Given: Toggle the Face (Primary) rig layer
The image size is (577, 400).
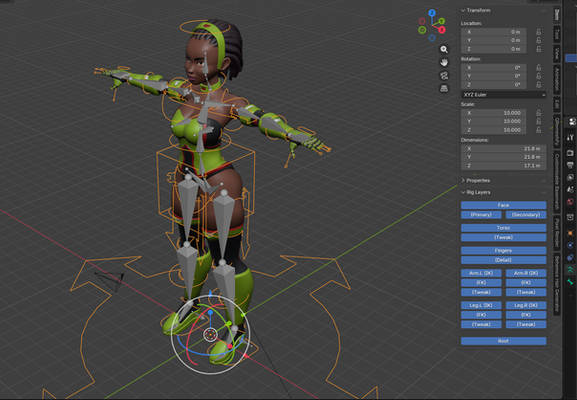Looking at the screenshot, I should coord(481,215).
